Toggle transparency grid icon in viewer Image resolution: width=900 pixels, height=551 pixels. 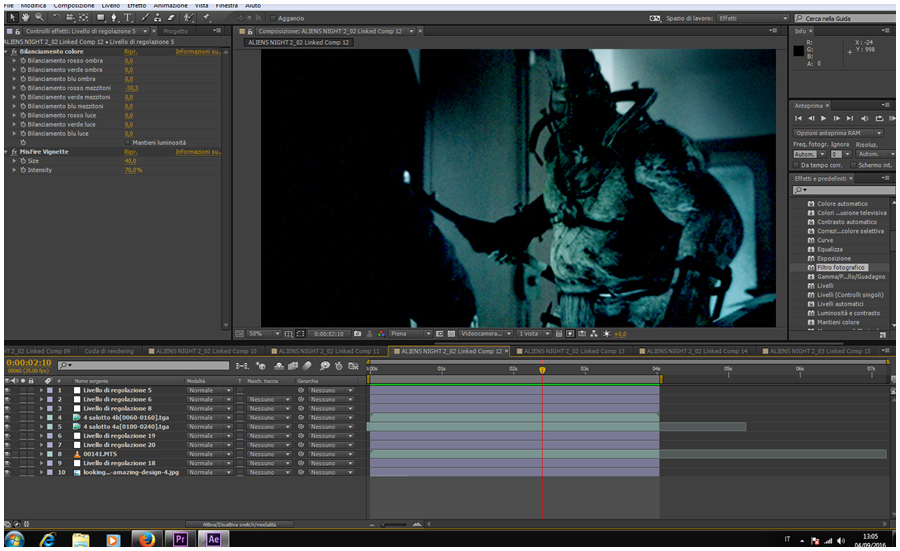point(451,333)
